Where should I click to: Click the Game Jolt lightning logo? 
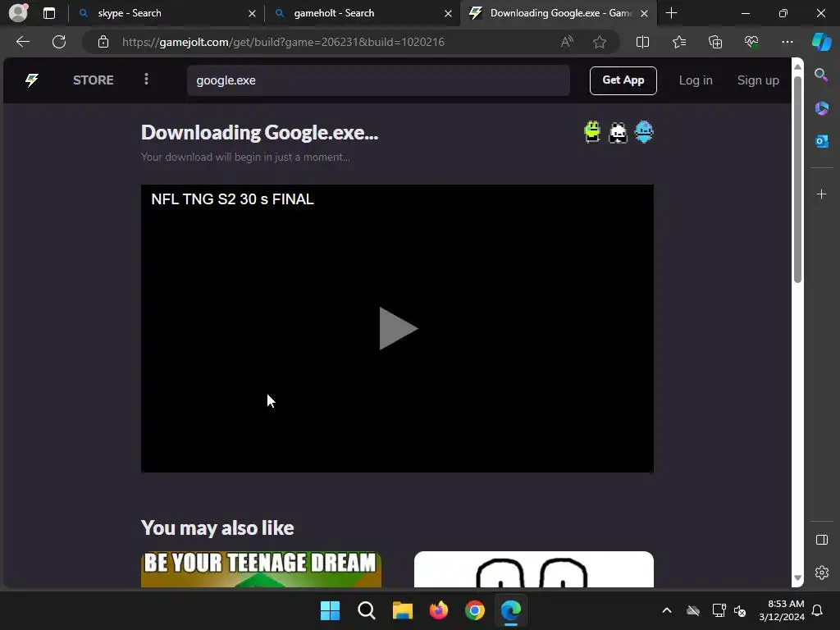[x=32, y=80]
